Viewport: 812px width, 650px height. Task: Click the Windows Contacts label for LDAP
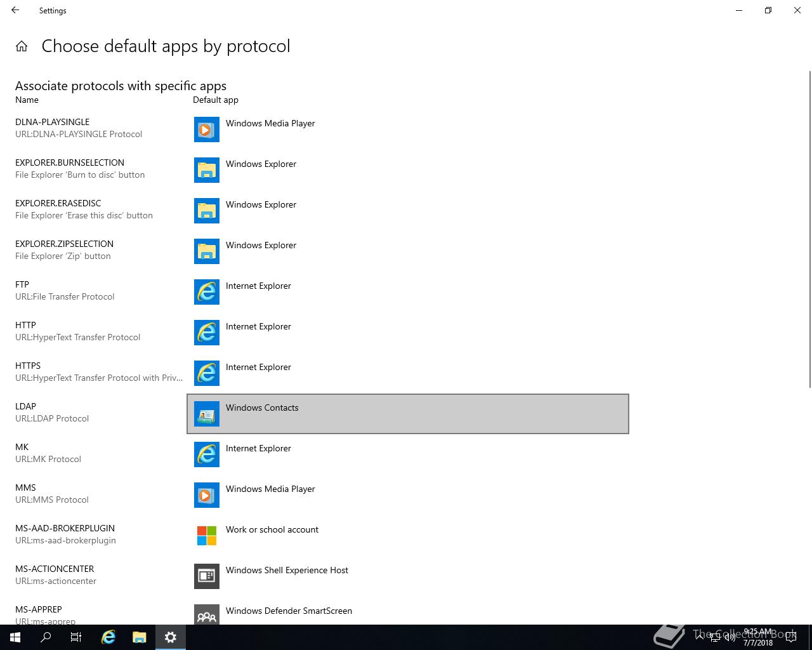262,408
